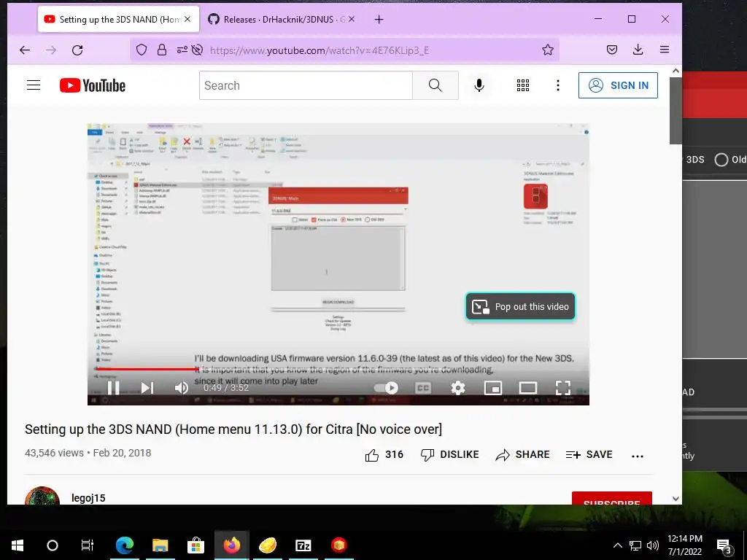Click the SIGN IN button
The image size is (747, 560).
(618, 85)
